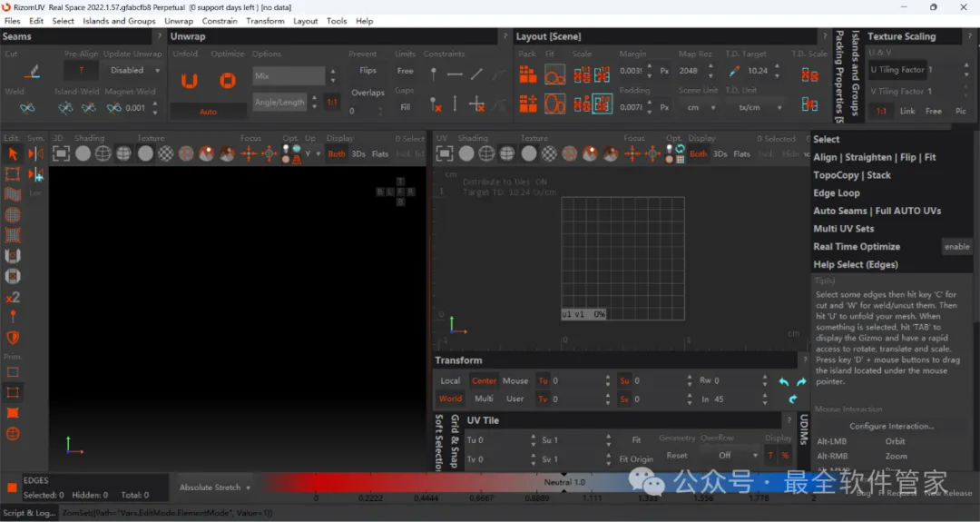Click the top Pack islands icon
980x522 pixels.
coord(528,74)
